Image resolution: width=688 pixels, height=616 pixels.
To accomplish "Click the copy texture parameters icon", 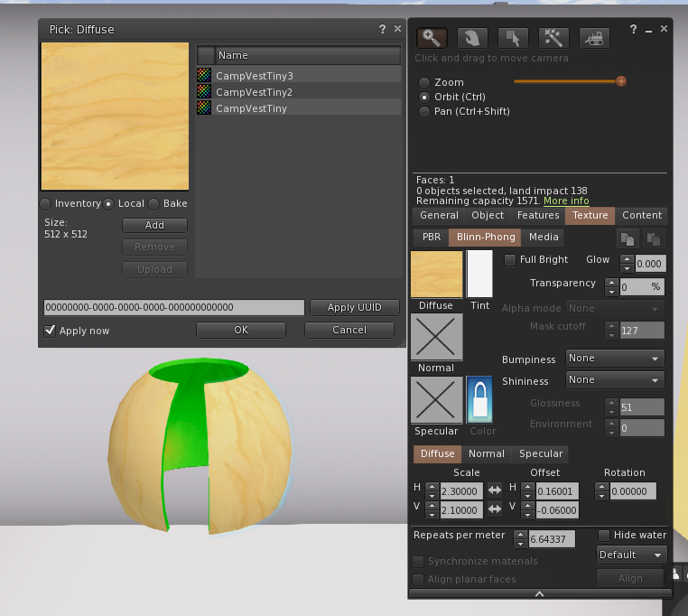I will [x=627, y=238].
